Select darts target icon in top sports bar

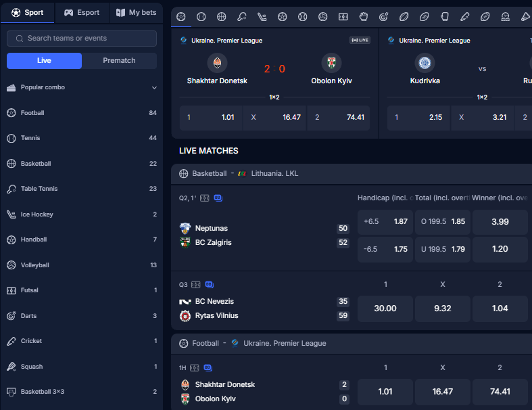click(x=383, y=17)
